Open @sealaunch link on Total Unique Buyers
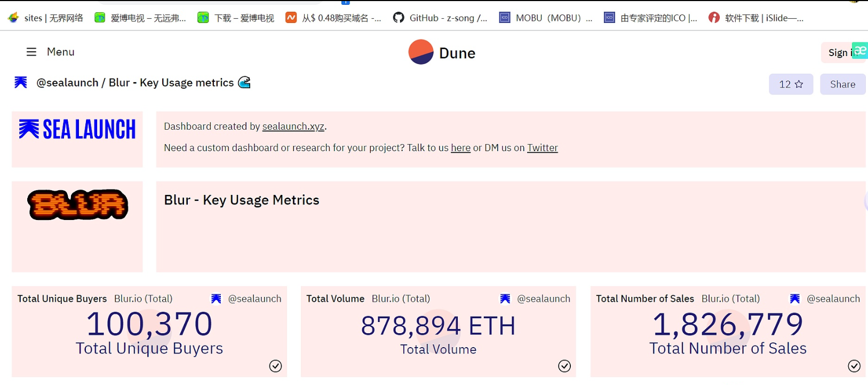This screenshot has width=868, height=385. click(x=254, y=299)
